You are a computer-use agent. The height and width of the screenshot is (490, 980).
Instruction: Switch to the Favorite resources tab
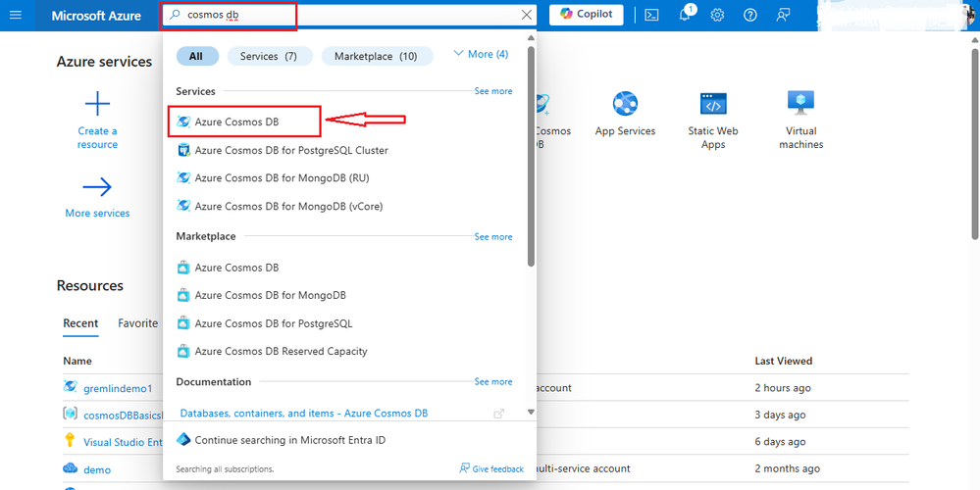pos(138,323)
